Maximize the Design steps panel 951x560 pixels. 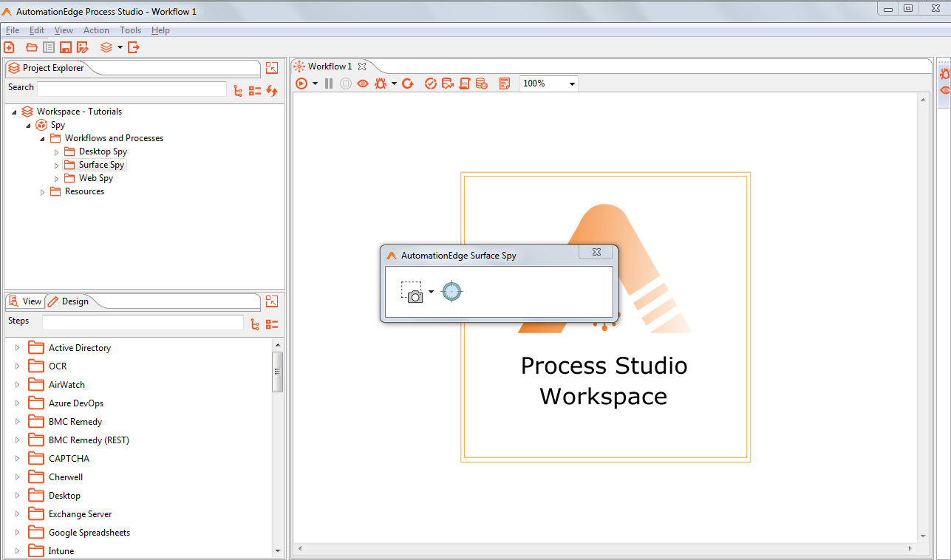[272, 301]
